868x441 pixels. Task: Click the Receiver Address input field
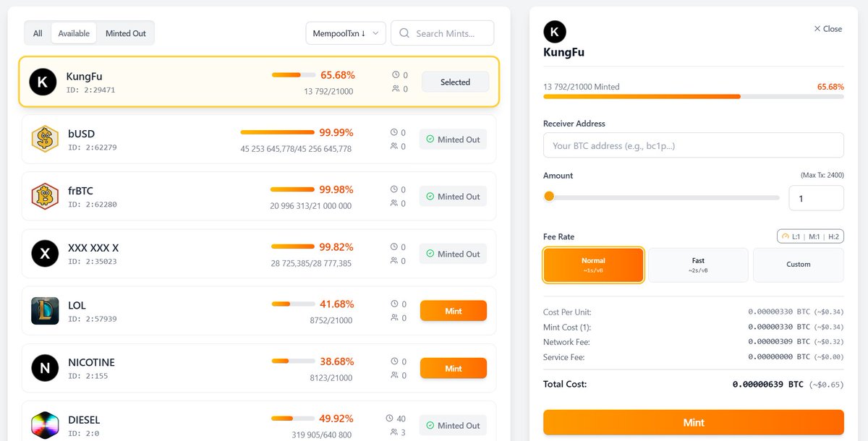pos(694,145)
